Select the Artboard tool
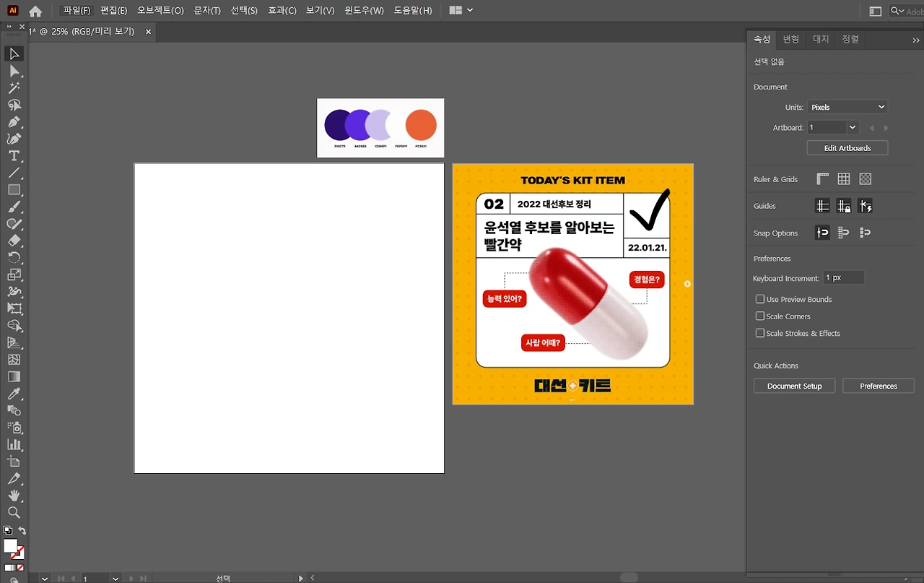Viewport: 924px width, 583px height. point(14,462)
